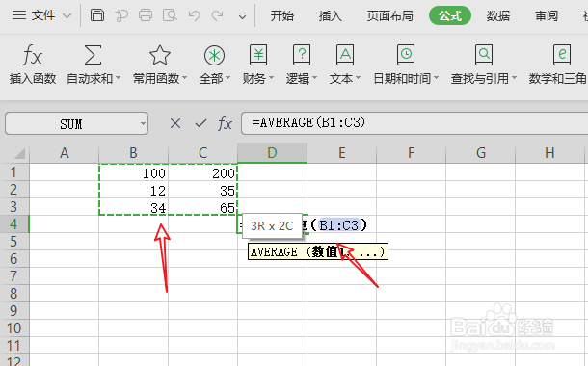Select row 10 header

[14, 328]
